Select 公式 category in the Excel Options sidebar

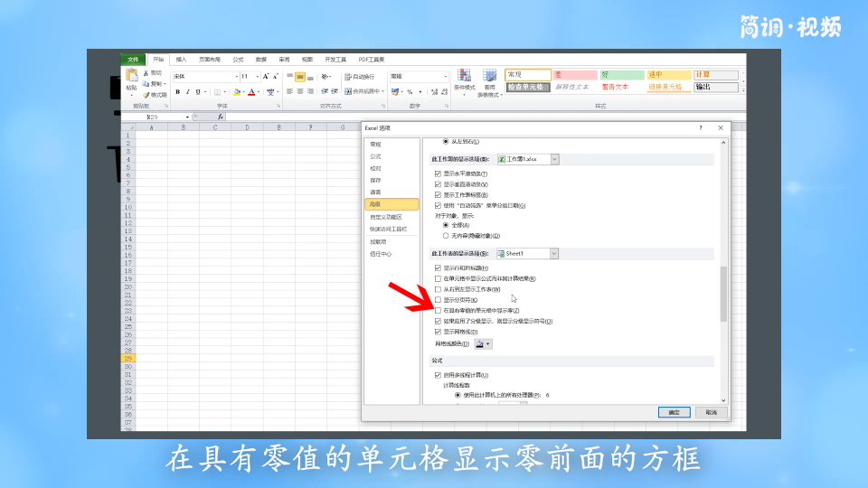(376, 156)
